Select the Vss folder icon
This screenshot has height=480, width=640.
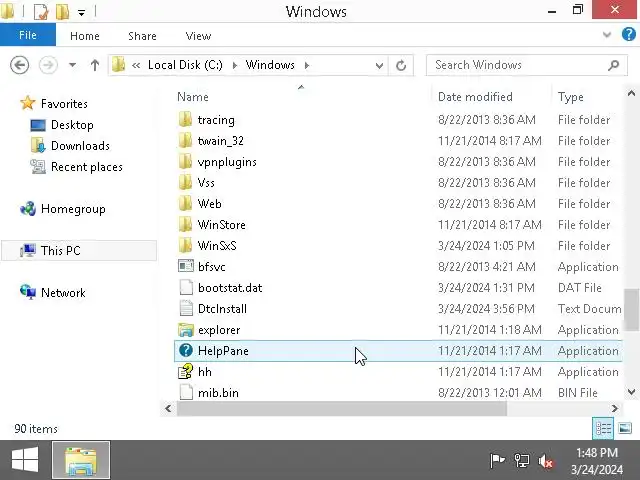click(x=185, y=182)
